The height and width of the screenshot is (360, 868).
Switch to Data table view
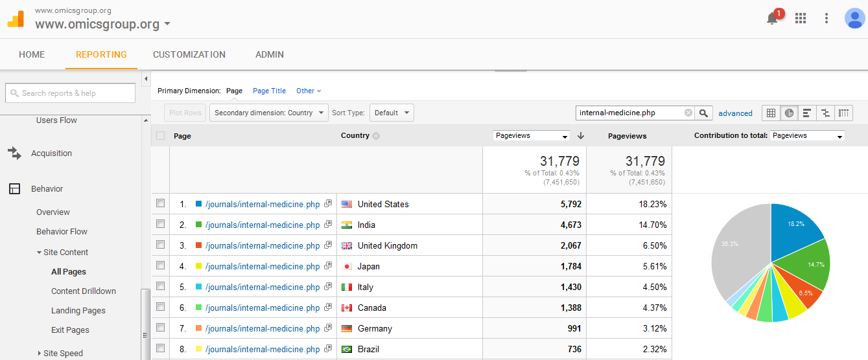coord(771,113)
